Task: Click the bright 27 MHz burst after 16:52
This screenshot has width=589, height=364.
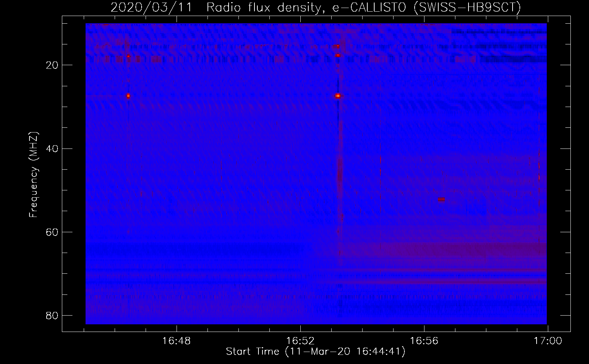Action: pos(338,96)
